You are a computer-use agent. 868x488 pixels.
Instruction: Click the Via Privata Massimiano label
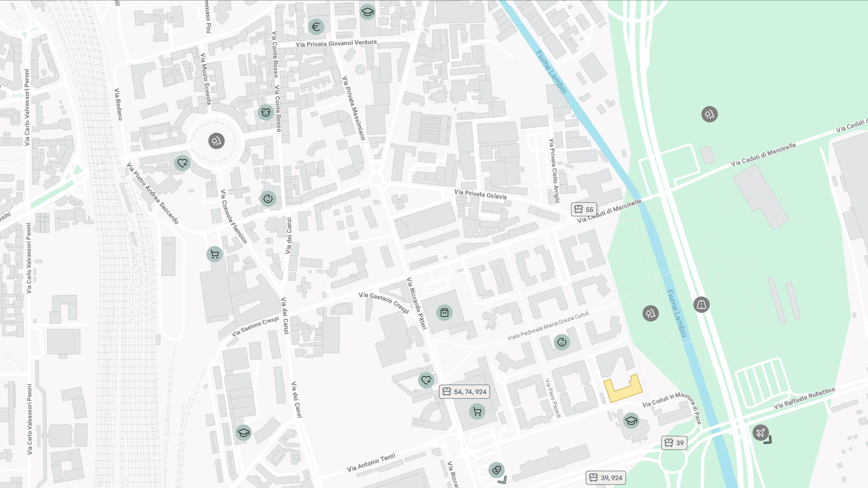point(354,108)
